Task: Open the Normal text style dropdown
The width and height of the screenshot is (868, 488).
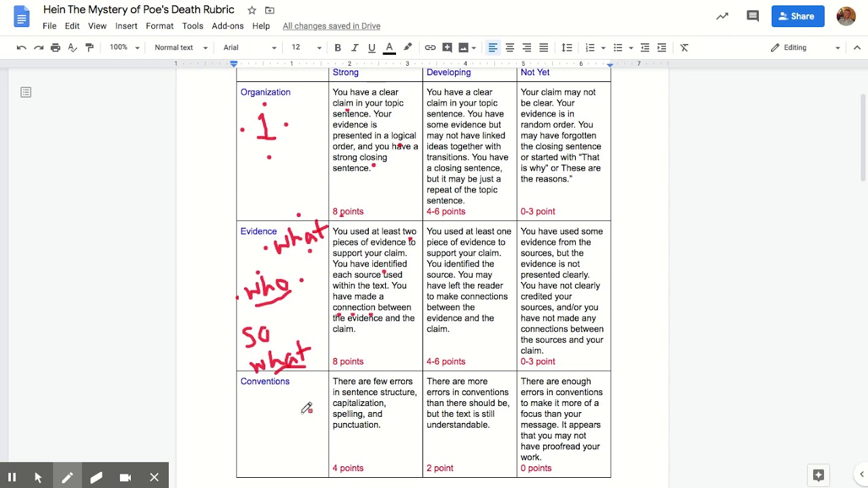Action: 181,47
